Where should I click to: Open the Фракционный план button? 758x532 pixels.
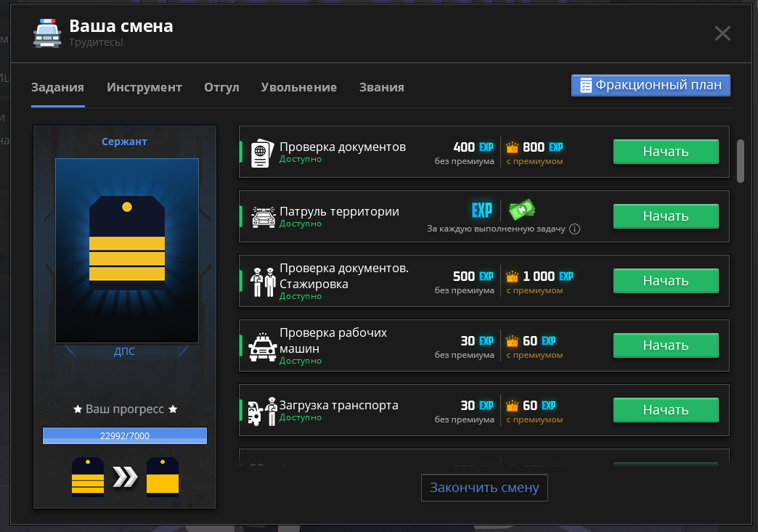coord(651,86)
